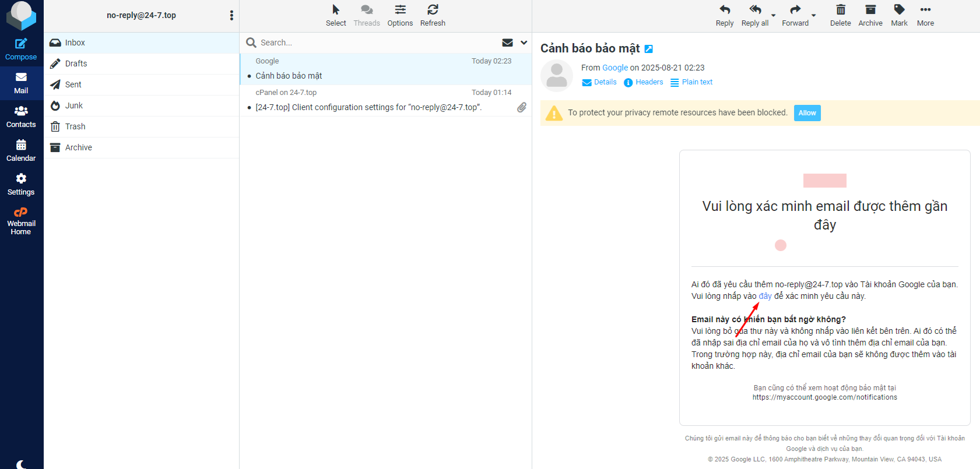The width and height of the screenshot is (980, 469).
Task: Click the mail Search field
Action: coord(373,43)
